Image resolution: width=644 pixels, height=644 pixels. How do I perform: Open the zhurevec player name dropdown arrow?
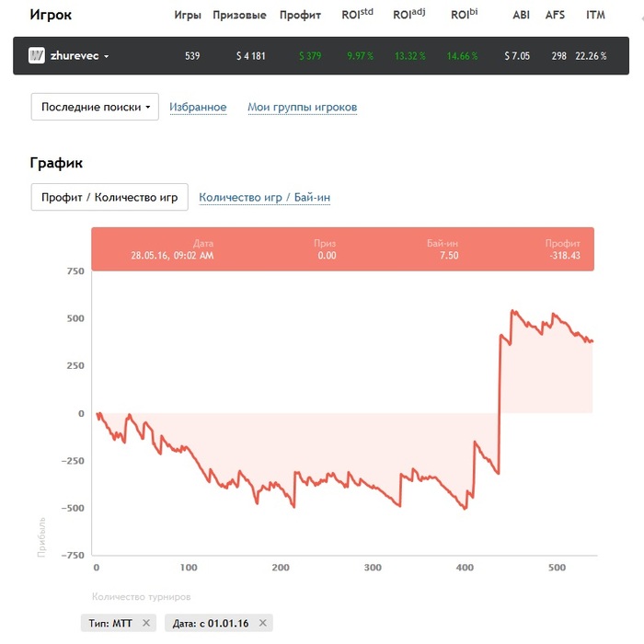coord(107,56)
